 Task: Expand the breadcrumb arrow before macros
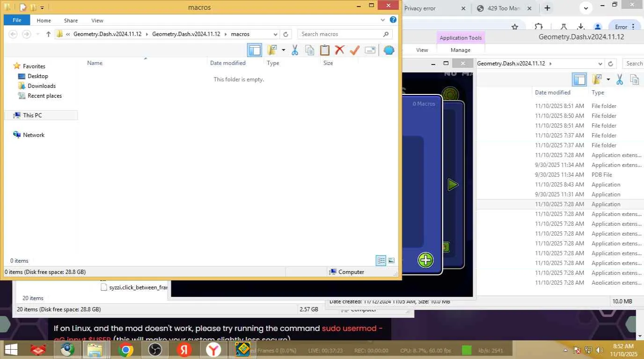coord(226,34)
